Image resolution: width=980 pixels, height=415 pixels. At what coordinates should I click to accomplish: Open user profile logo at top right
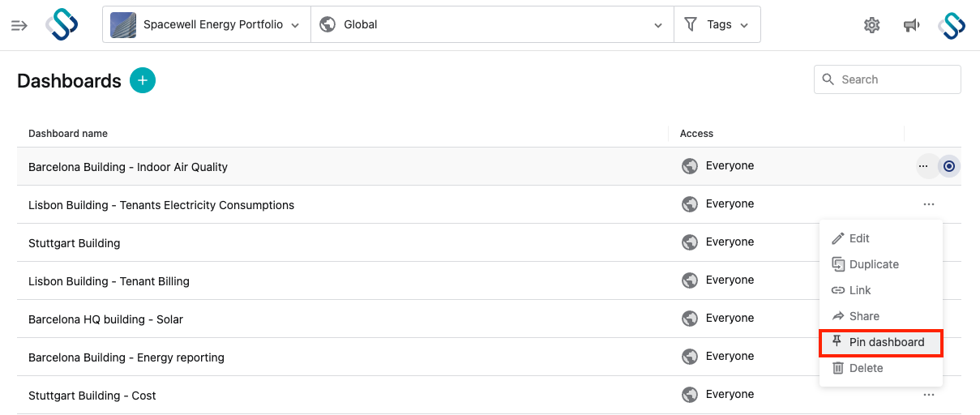pos(952,25)
